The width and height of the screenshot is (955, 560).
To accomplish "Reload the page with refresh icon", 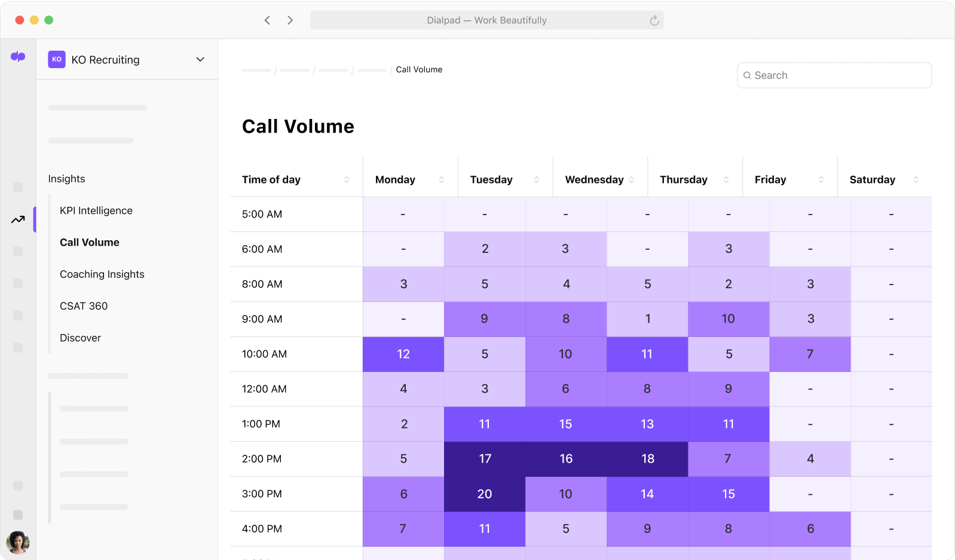I will (x=654, y=20).
